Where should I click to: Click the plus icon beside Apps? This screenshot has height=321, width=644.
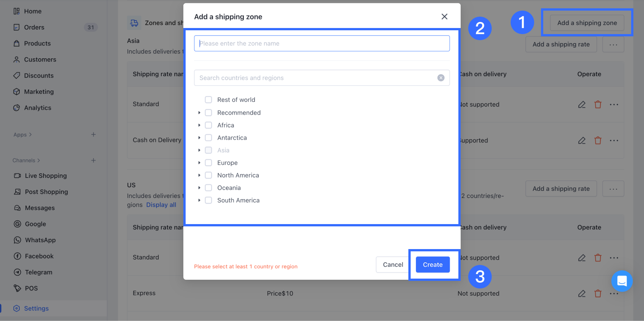pyautogui.click(x=94, y=134)
